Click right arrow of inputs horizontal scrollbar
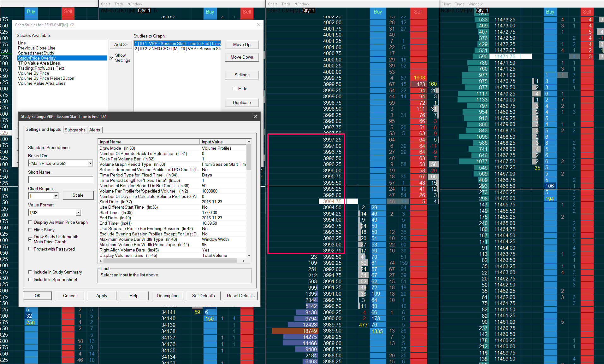 (x=243, y=261)
